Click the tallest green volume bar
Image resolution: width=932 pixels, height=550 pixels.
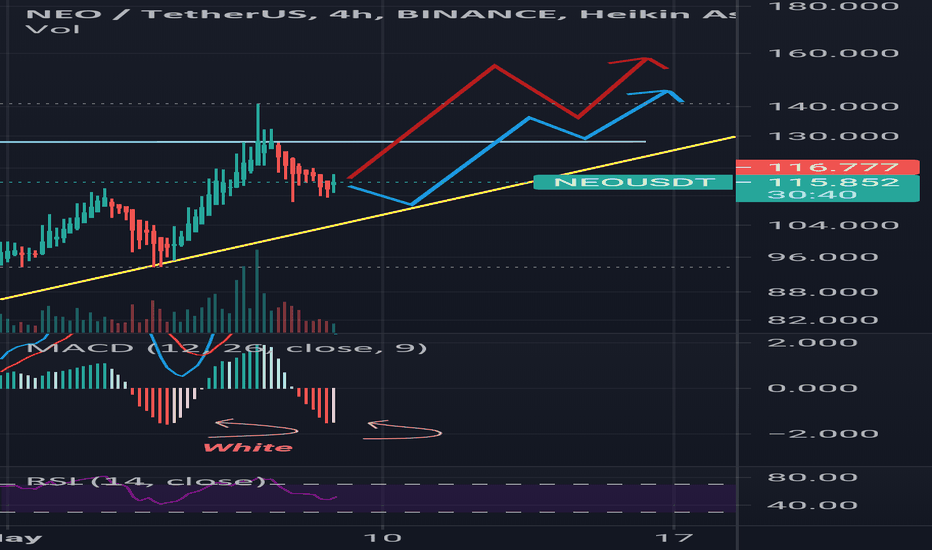click(257, 291)
